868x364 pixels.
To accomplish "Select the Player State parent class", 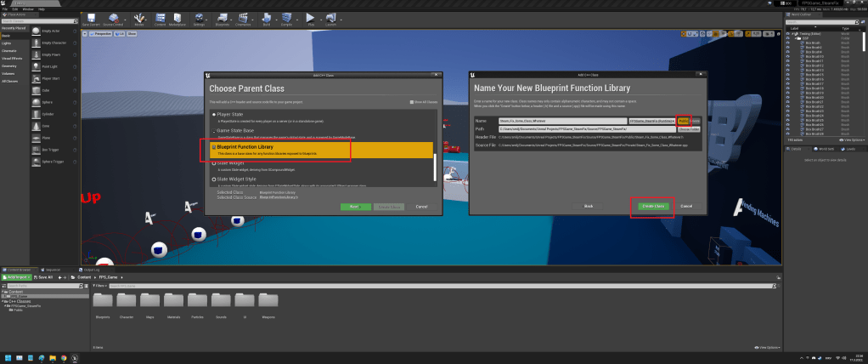I will point(230,113).
